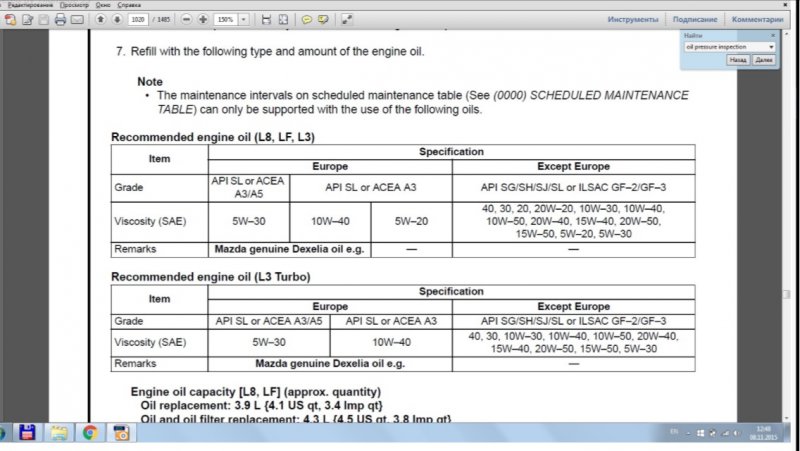This screenshot has width=800, height=451.
Task: Open Google Chrome from the taskbar
Action: point(90,433)
